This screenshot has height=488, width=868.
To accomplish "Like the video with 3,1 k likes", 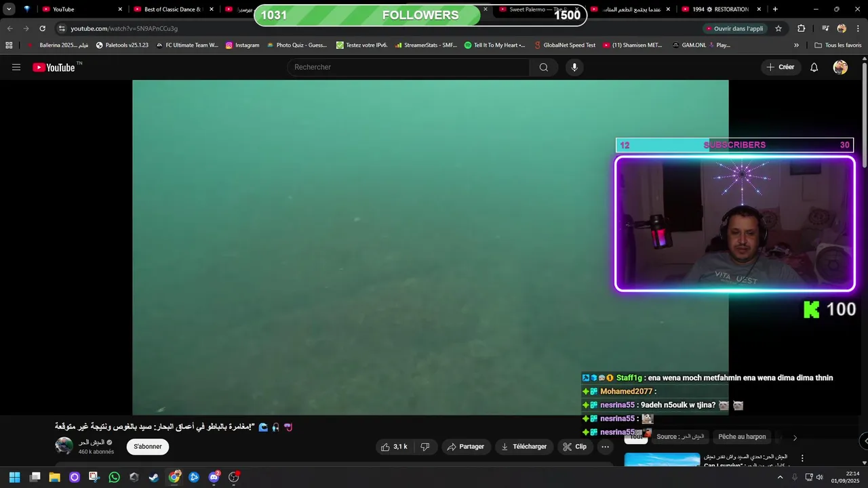I will (394, 447).
